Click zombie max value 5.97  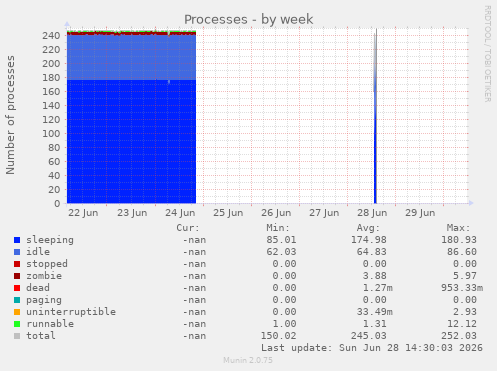tap(465, 276)
